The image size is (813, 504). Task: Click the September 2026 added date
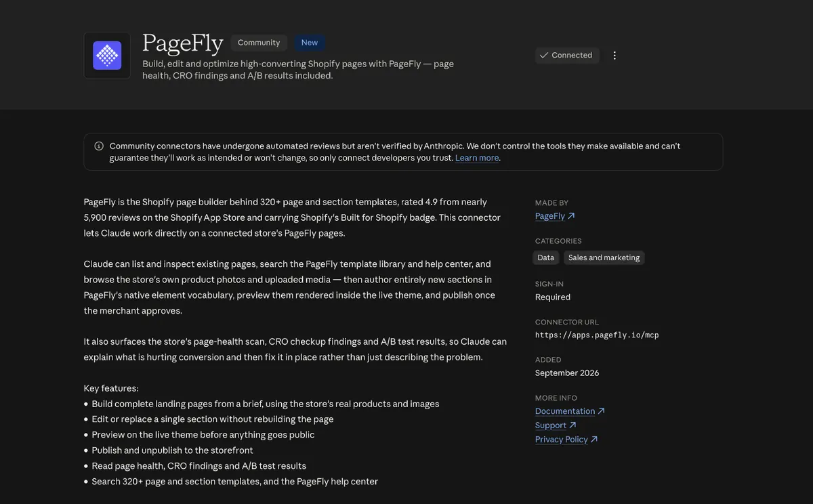(567, 373)
